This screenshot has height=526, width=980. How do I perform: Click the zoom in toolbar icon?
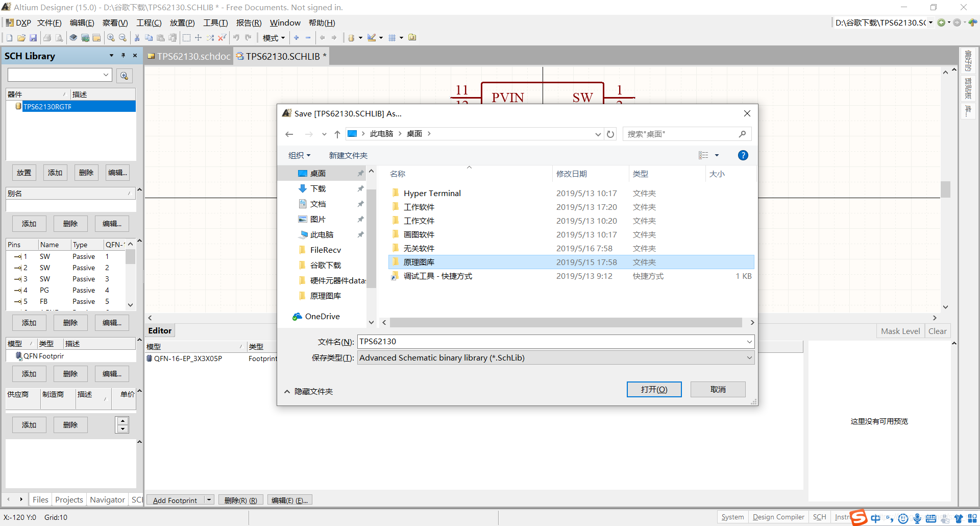pyautogui.click(x=111, y=38)
